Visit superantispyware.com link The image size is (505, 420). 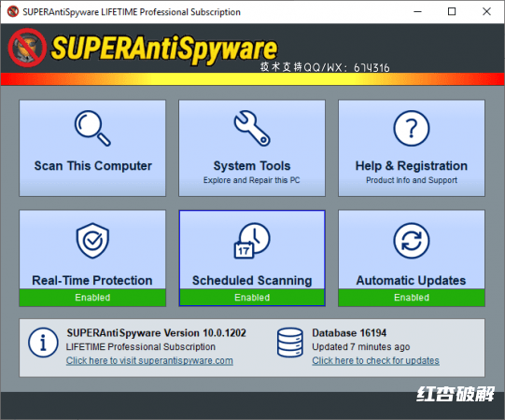149,360
